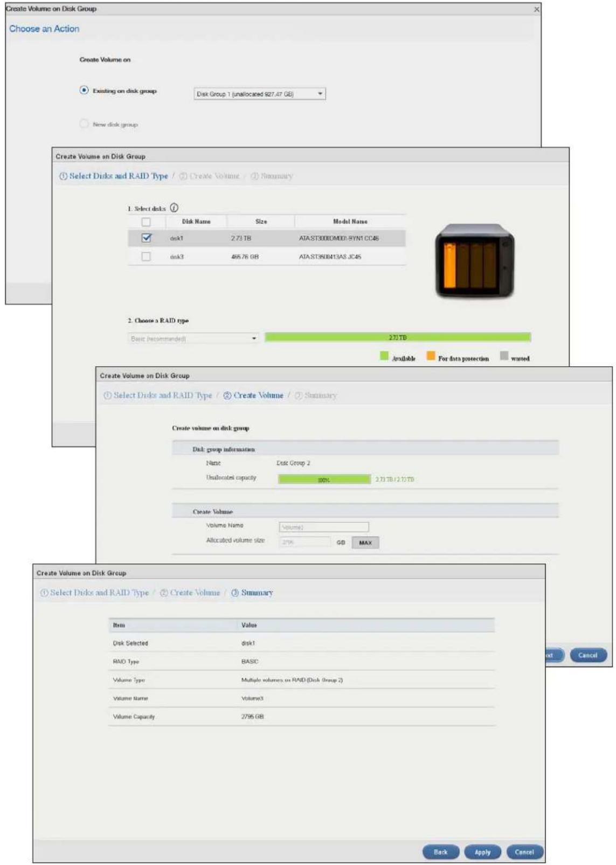Click the MAX button

click(x=365, y=543)
